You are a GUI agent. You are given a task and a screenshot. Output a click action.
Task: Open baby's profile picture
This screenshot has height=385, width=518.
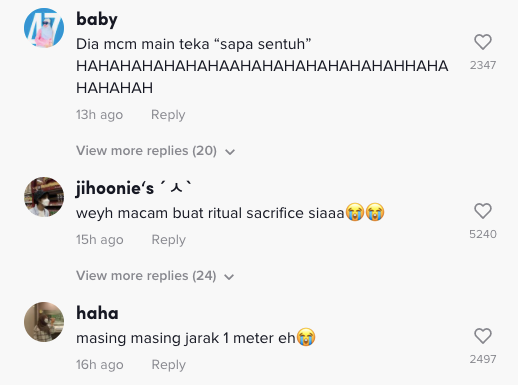point(44,28)
